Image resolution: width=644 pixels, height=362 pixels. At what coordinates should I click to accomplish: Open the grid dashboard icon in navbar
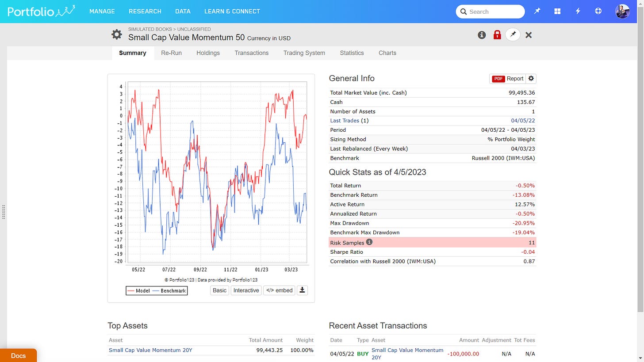[557, 11]
